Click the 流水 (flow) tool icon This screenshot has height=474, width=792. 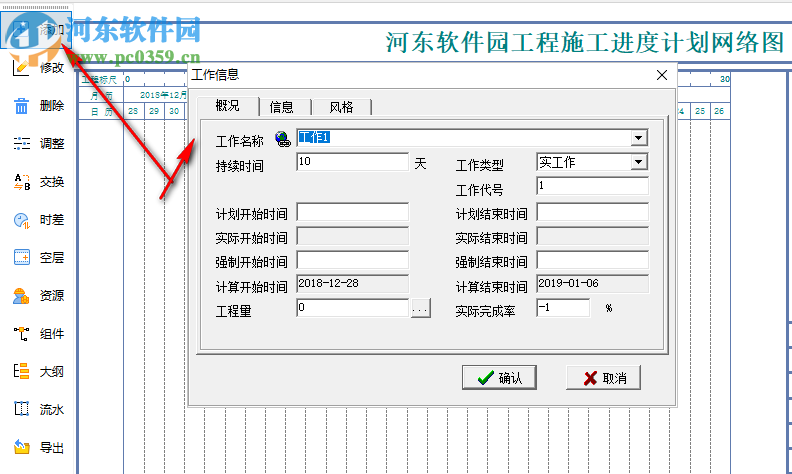coord(21,409)
